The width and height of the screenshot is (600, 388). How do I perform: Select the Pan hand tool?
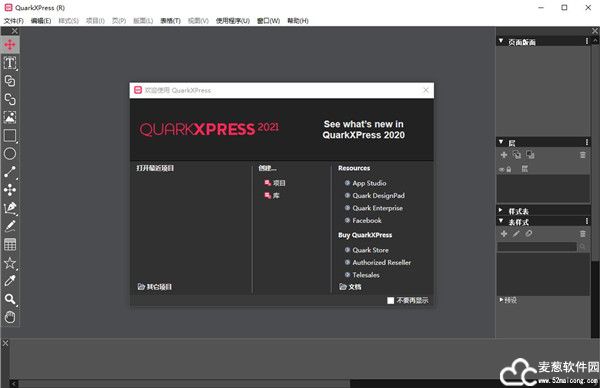pyautogui.click(x=10, y=317)
